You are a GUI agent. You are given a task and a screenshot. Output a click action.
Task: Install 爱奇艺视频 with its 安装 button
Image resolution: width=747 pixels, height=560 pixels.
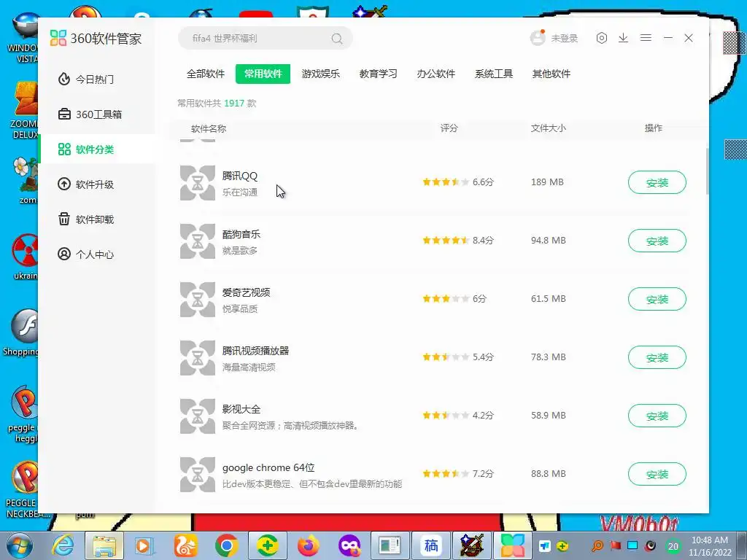[657, 299]
